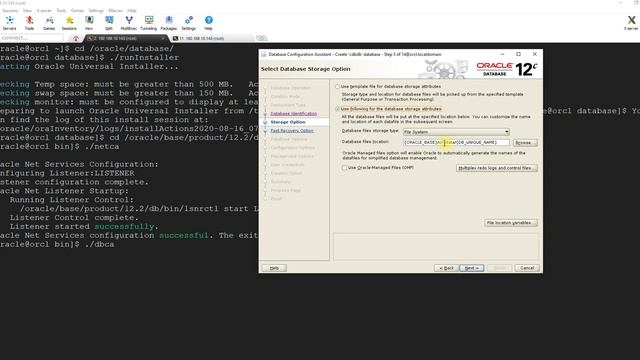Click the ./dbca command line in terminal
This screenshot has height=360, width=640.
tap(57, 244)
